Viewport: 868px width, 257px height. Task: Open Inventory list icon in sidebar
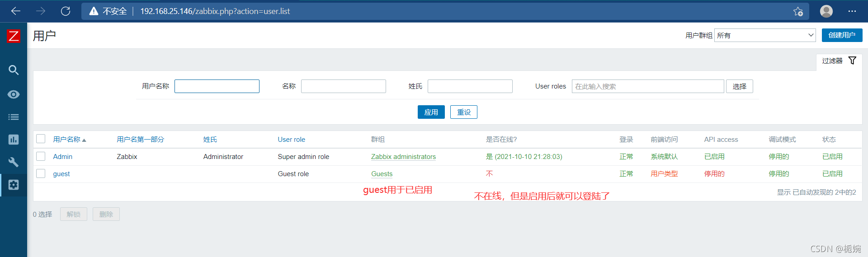click(14, 117)
